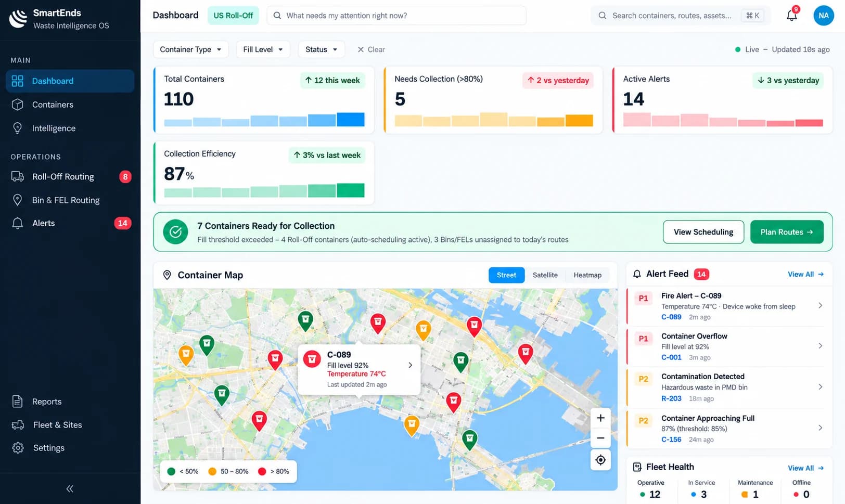The image size is (845, 504).
Task: Click the '2 vs yesterday' trend badge
Action: click(558, 80)
